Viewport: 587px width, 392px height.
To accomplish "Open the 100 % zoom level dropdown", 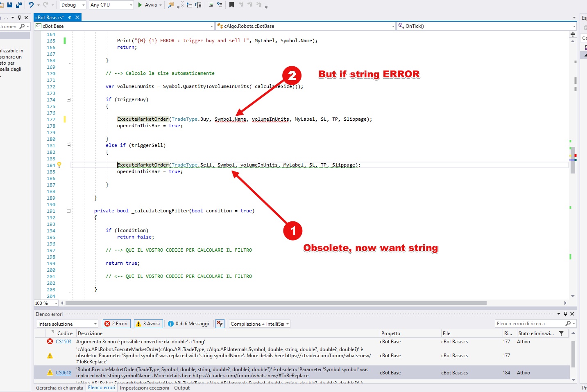I will [x=46, y=303].
